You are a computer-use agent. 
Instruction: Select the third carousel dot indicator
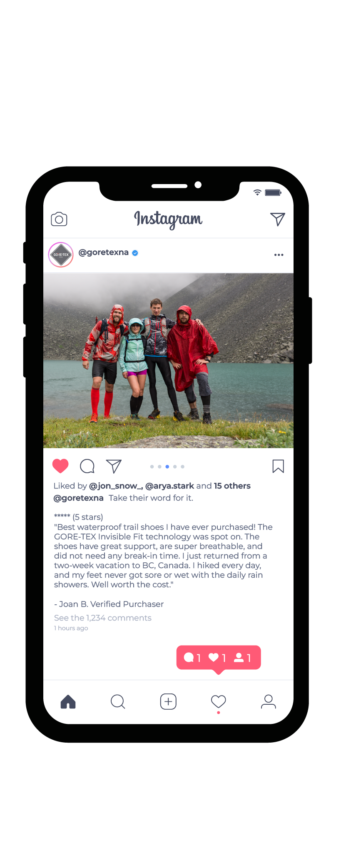tap(167, 466)
